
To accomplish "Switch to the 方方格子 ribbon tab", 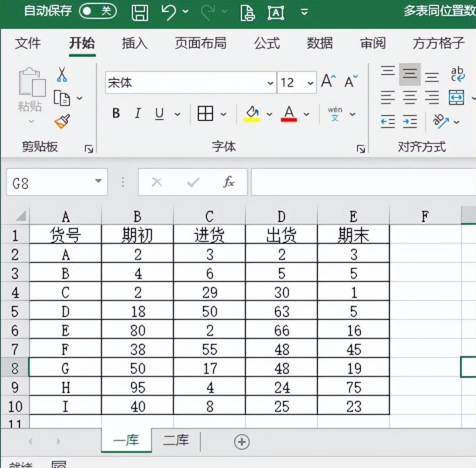I will click(x=439, y=43).
